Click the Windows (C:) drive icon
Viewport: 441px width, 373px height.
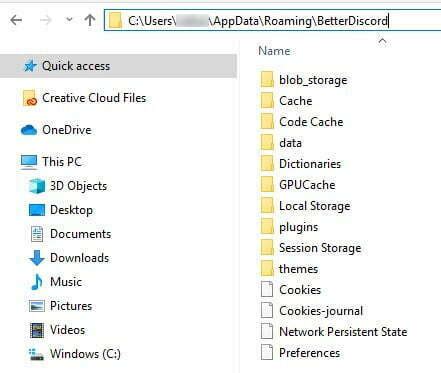pyautogui.click(x=36, y=354)
